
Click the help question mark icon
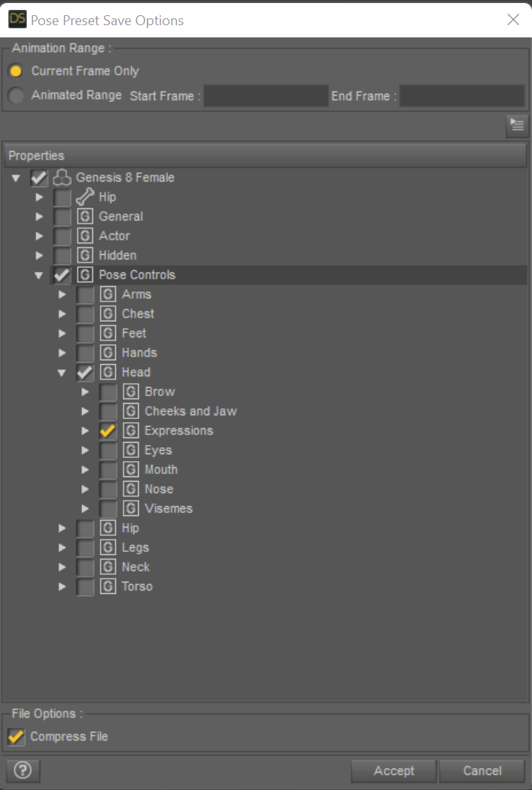pyautogui.click(x=22, y=770)
